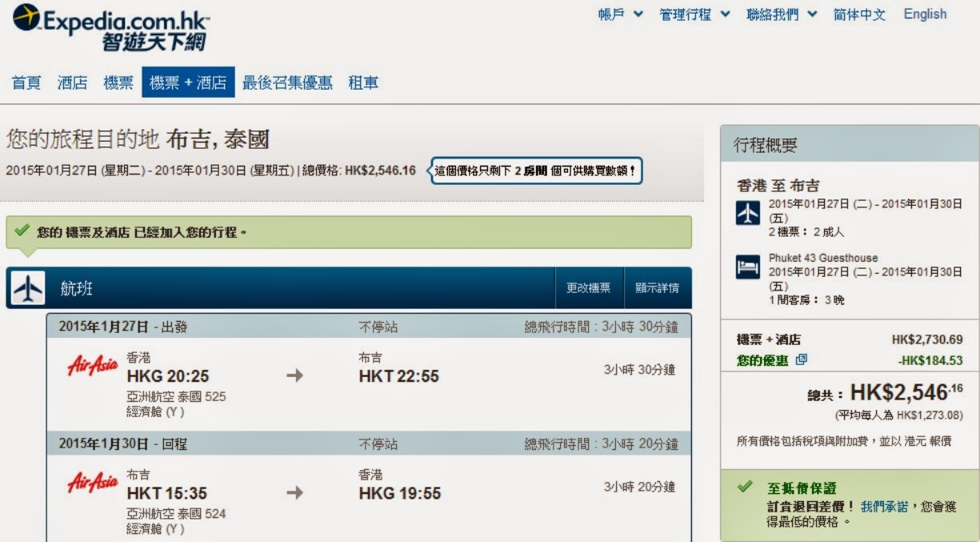Click the 更改機票 button
The width and height of the screenshot is (980, 542).
(x=589, y=288)
